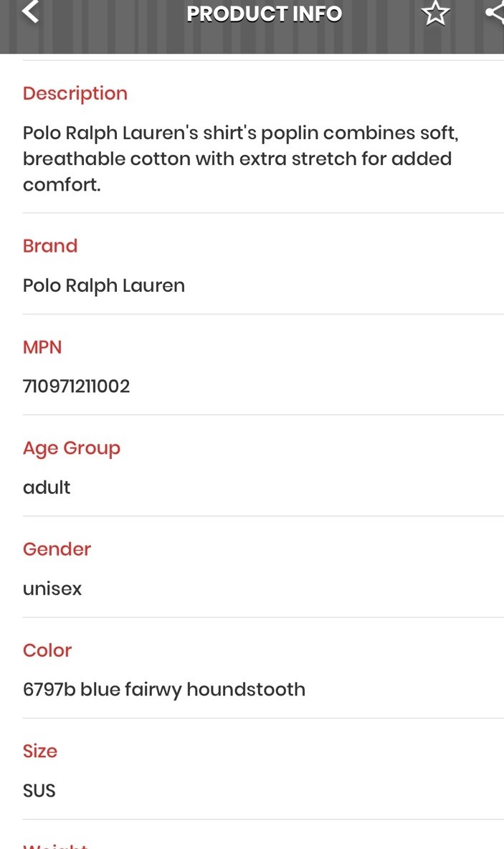This screenshot has height=849, width=504.
Task: Select the MPN number 710971211002
Action: [x=77, y=386]
